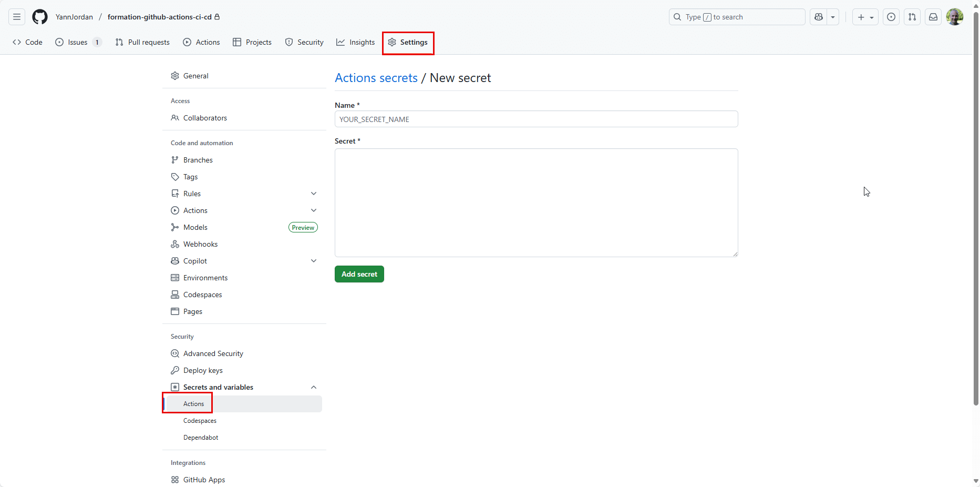Open the Insights tab
This screenshot has width=980, height=487.
tap(355, 42)
